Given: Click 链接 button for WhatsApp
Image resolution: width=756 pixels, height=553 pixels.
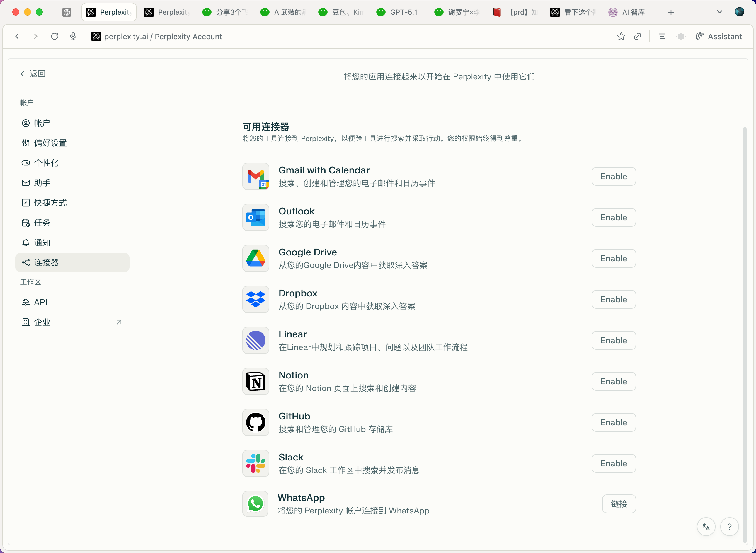Looking at the screenshot, I should [x=619, y=504].
